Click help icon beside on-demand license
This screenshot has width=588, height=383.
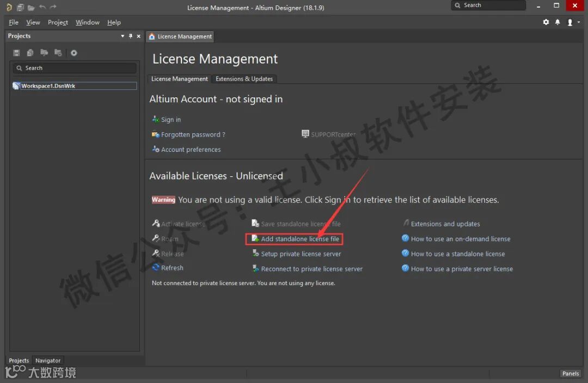tap(405, 238)
